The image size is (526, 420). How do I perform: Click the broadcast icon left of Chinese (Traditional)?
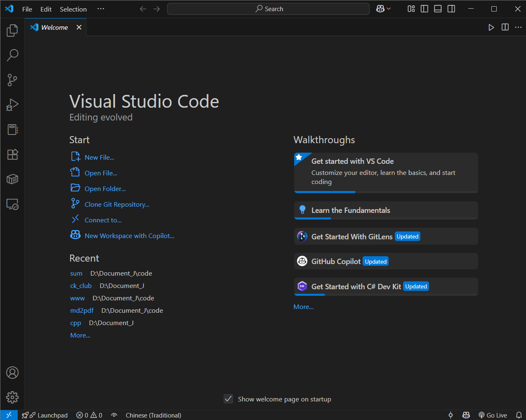click(114, 415)
